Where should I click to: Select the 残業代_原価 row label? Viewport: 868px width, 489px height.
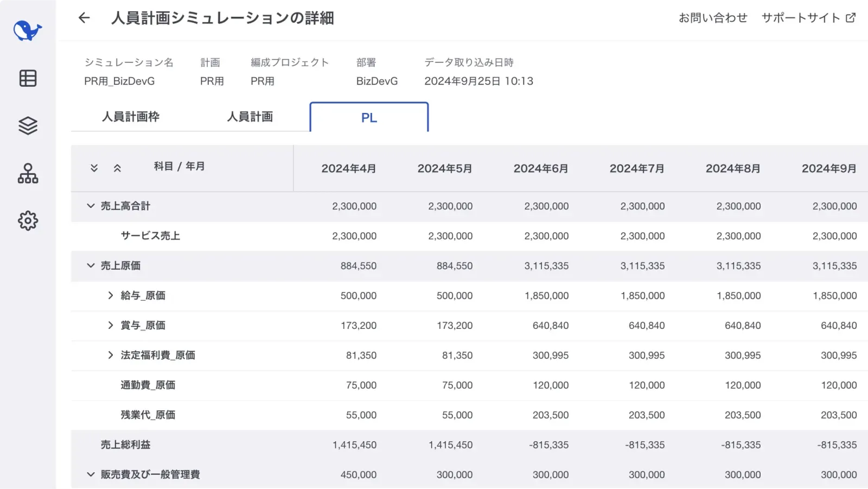pos(148,415)
